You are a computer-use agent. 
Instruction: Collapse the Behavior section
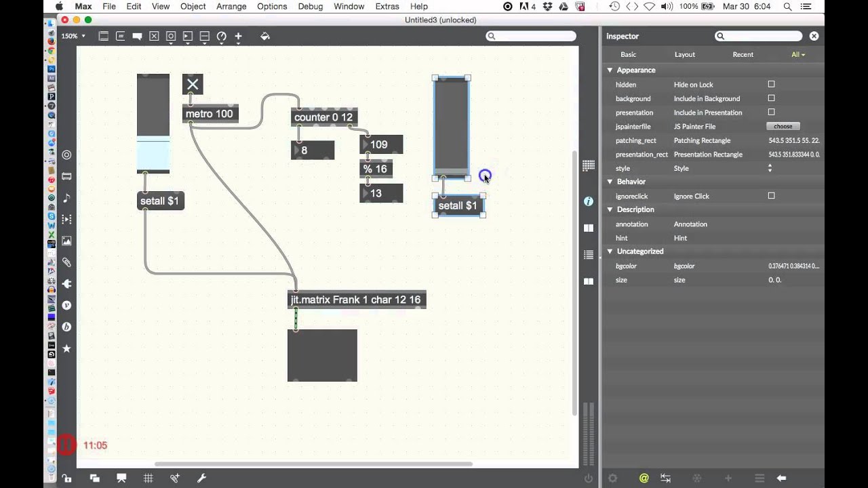coord(610,182)
